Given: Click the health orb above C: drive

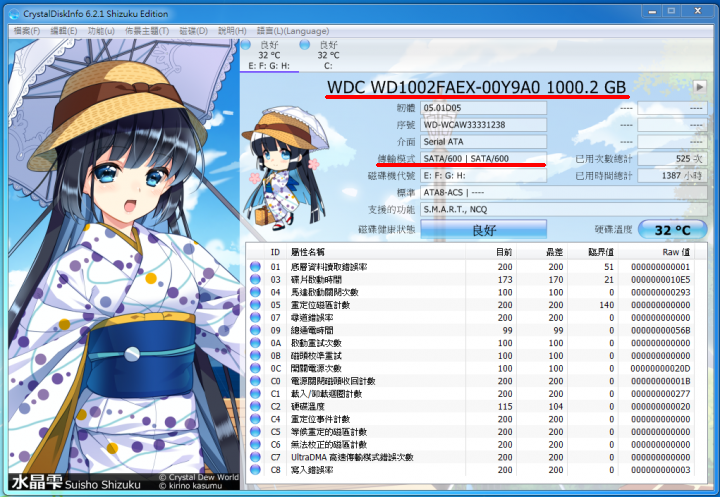Looking at the screenshot, I should point(304,45).
